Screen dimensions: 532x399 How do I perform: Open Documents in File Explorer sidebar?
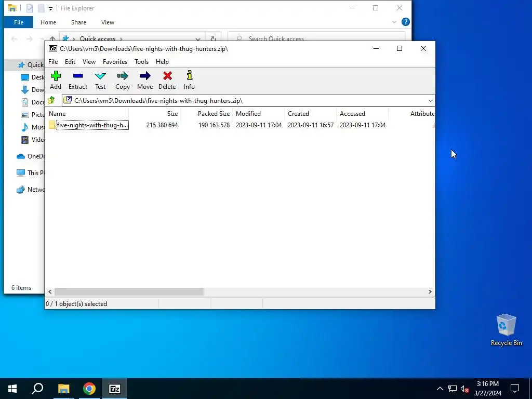33,102
